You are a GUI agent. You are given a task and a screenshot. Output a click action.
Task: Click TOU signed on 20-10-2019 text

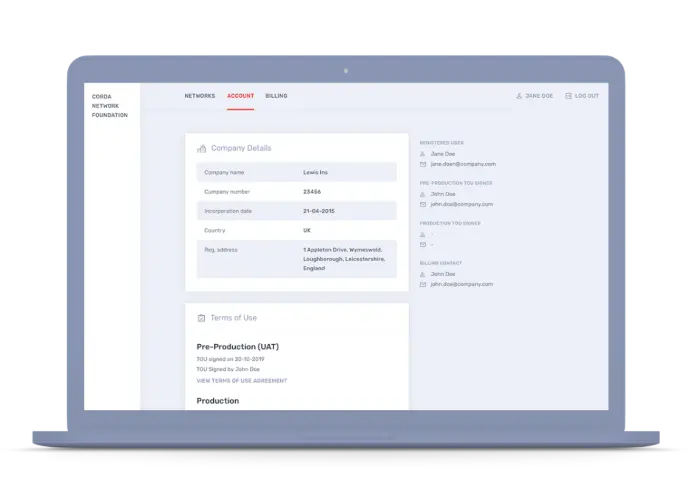pyautogui.click(x=230, y=359)
